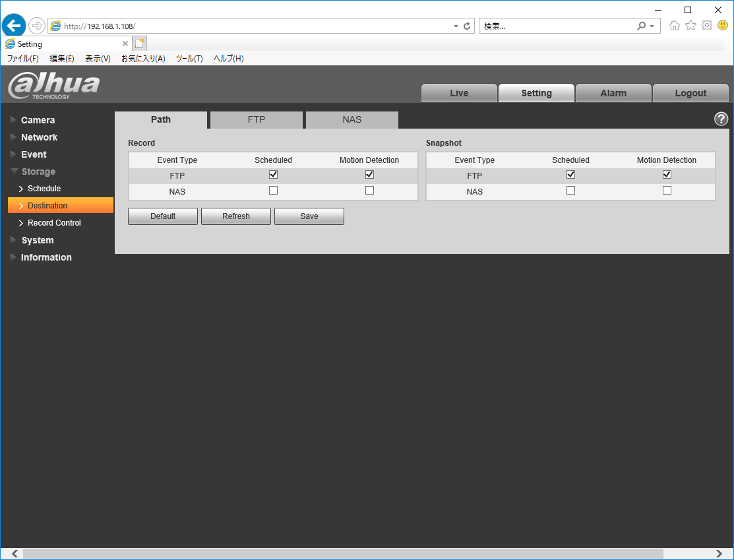
Task: Check Snapshot NAS Motion Detection checkbox
Action: click(x=667, y=191)
